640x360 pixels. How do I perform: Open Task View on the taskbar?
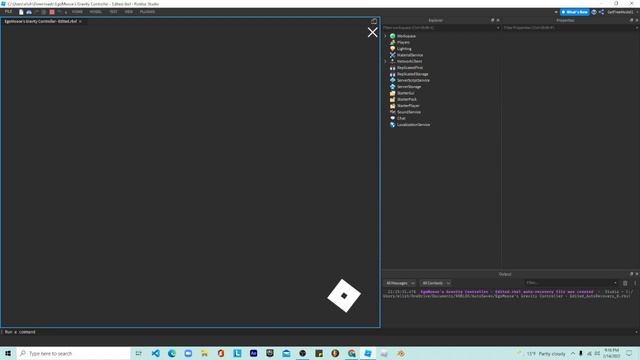[139, 353]
